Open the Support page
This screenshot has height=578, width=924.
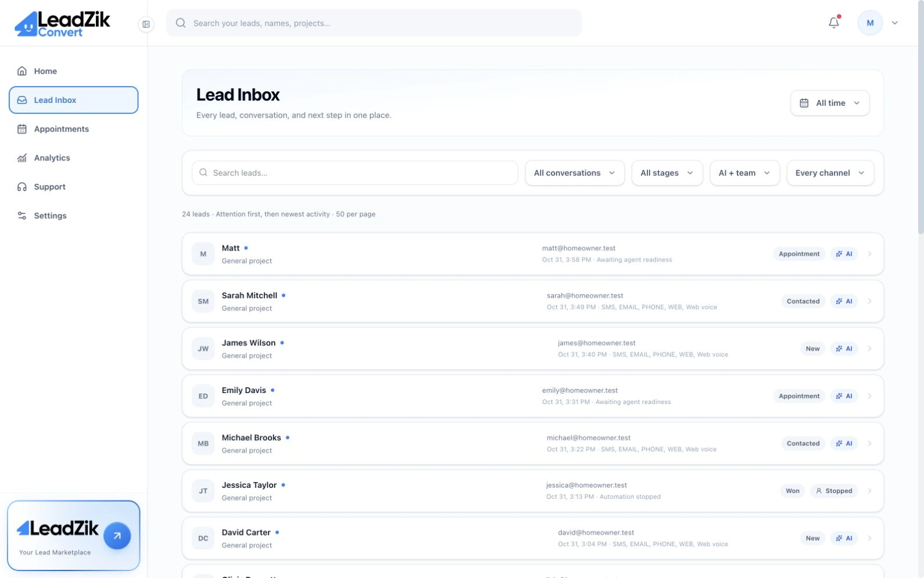[74, 187]
